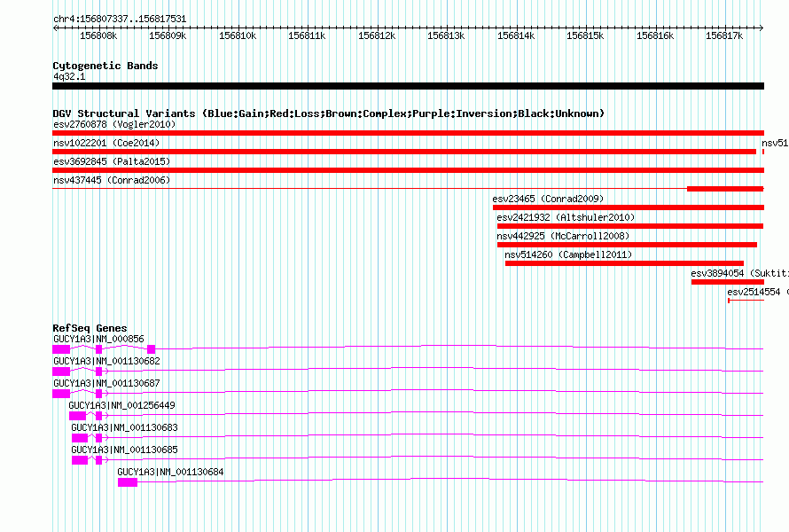Open gene label GUCY1A3|NM_001130683
The image size is (789, 532).
tap(124, 427)
